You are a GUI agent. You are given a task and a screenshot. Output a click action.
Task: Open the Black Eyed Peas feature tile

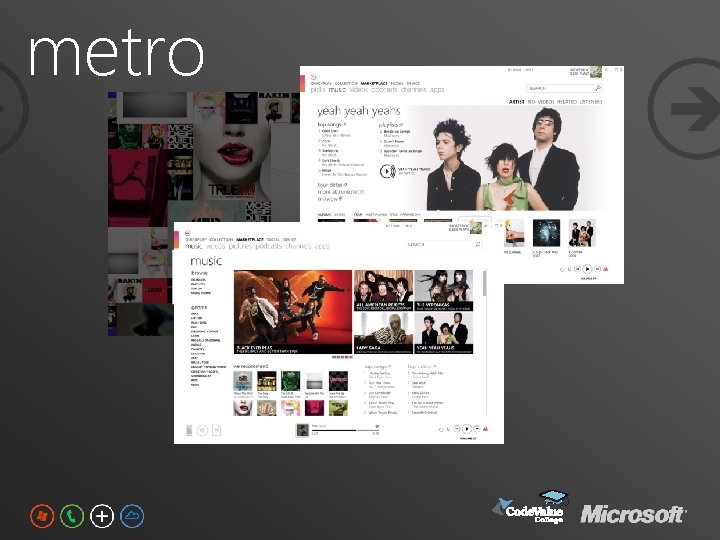point(293,312)
